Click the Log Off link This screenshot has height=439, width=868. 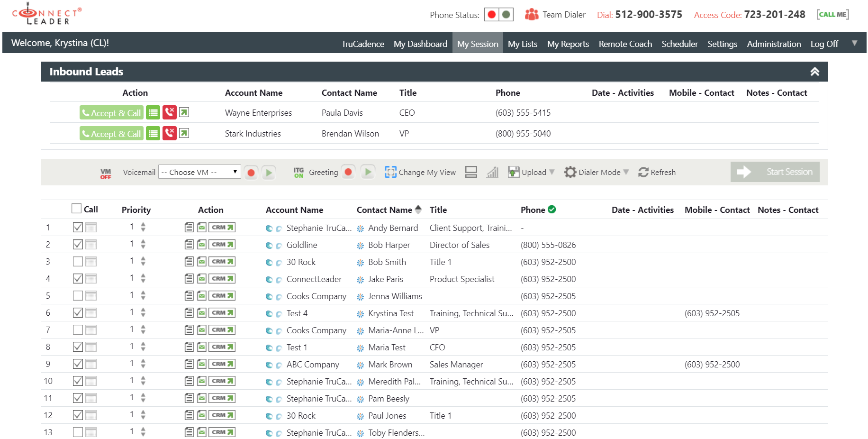coord(824,44)
